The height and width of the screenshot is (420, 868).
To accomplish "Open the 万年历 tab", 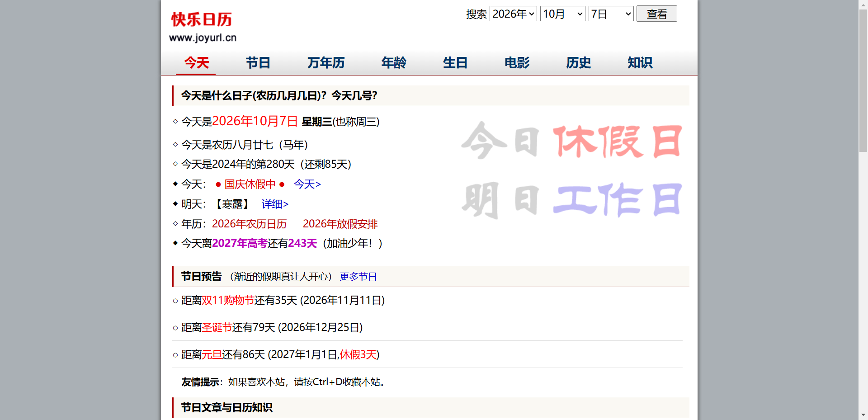I will 325,62.
